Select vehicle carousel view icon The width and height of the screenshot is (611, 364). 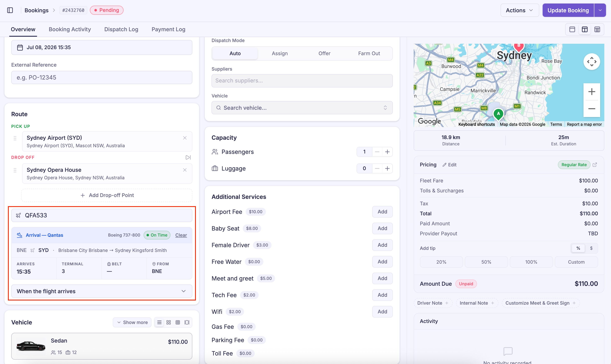(x=187, y=322)
